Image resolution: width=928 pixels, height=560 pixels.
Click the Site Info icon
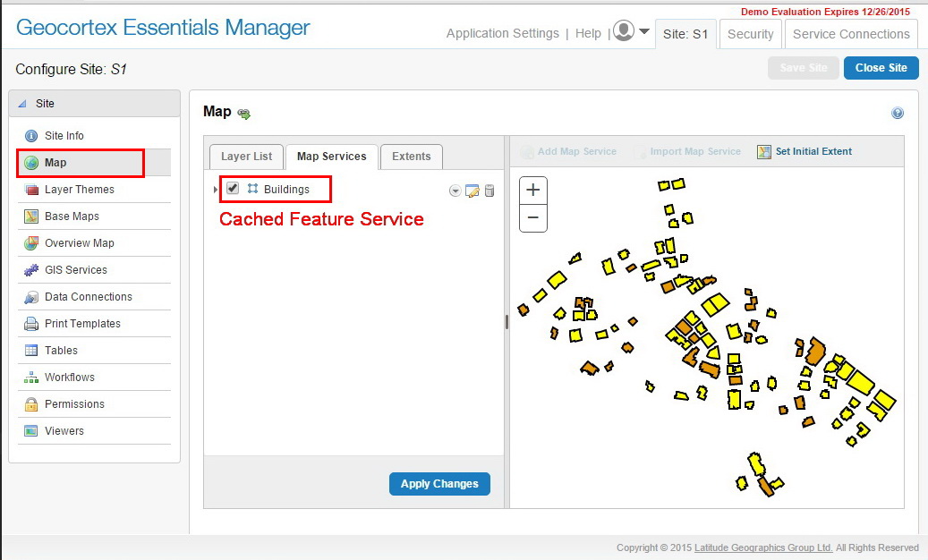click(31, 136)
